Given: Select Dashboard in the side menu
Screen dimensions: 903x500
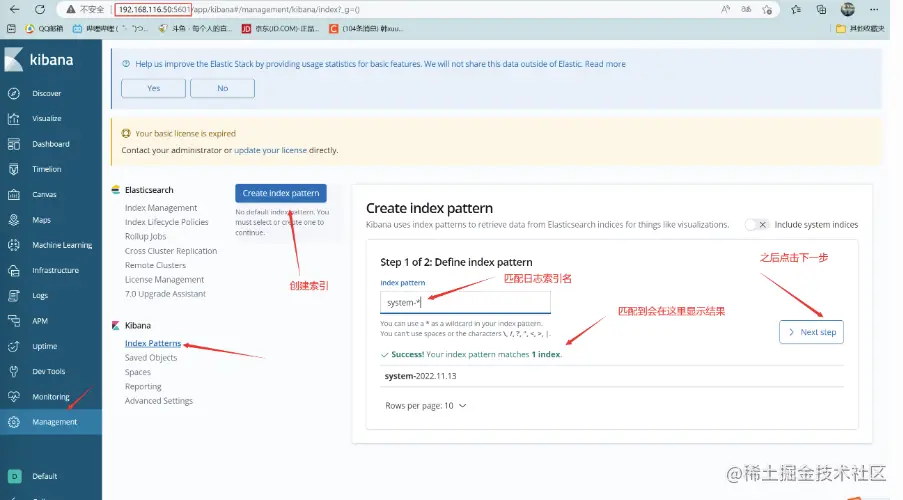Looking at the screenshot, I should (x=51, y=144).
